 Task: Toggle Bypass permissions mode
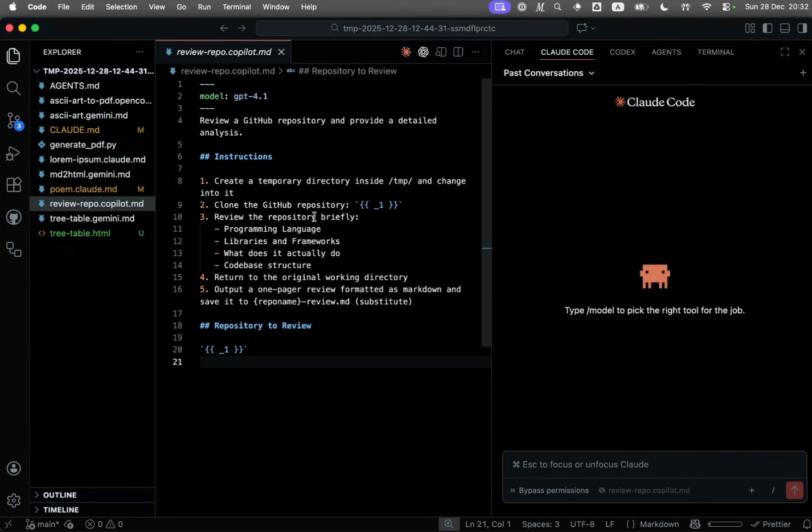[x=549, y=490]
